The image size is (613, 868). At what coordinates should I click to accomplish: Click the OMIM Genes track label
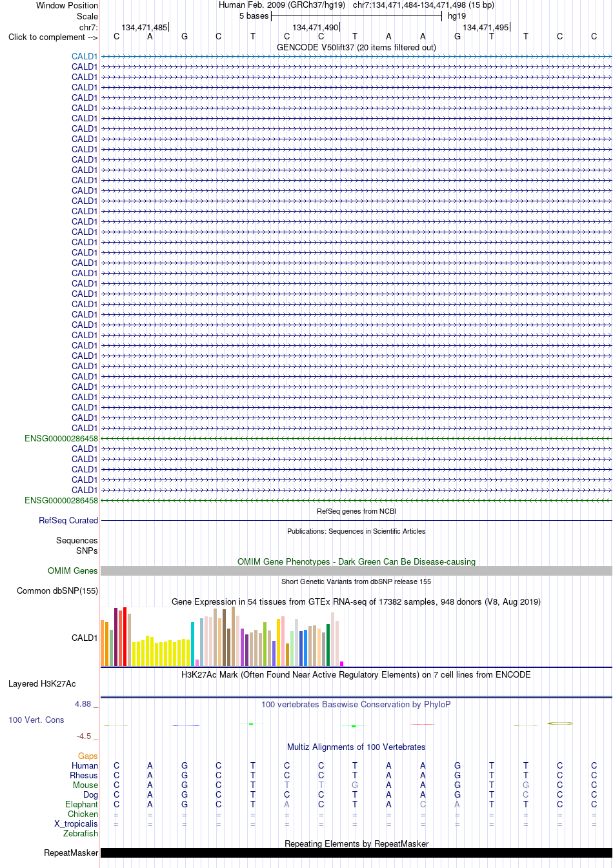coord(73,571)
